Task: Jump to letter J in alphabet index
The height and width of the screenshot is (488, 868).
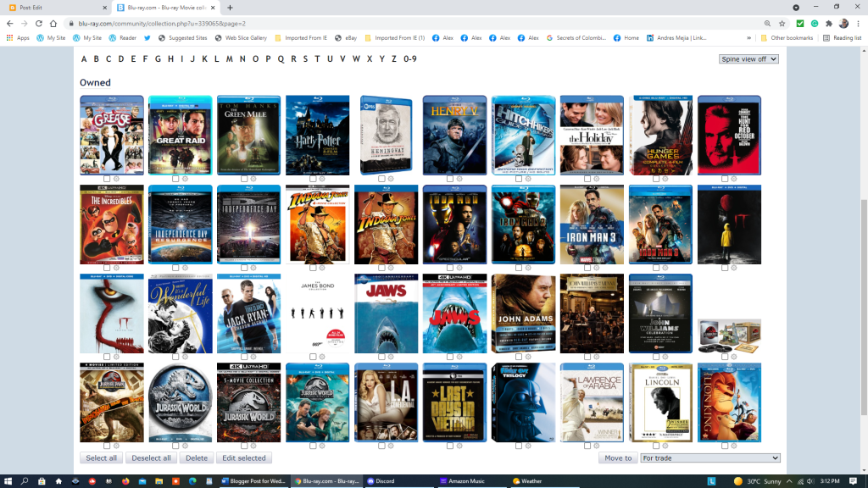Action: (193, 59)
